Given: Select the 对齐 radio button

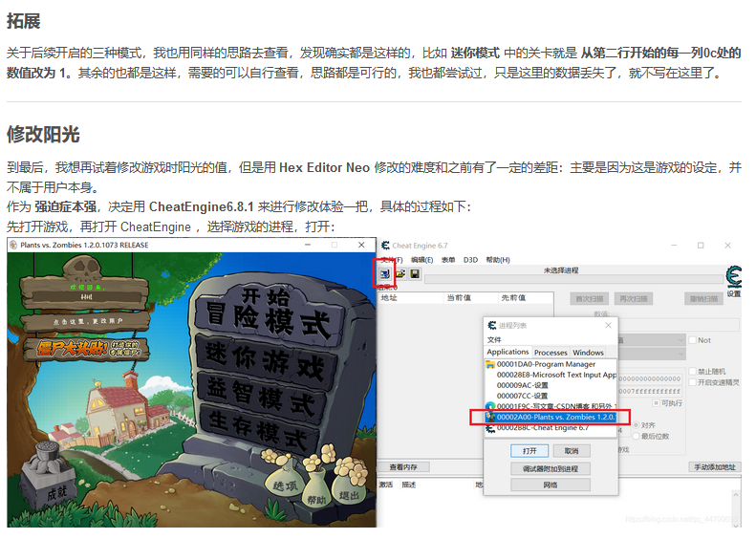Looking at the screenshot, I should (x=636, y=425).
